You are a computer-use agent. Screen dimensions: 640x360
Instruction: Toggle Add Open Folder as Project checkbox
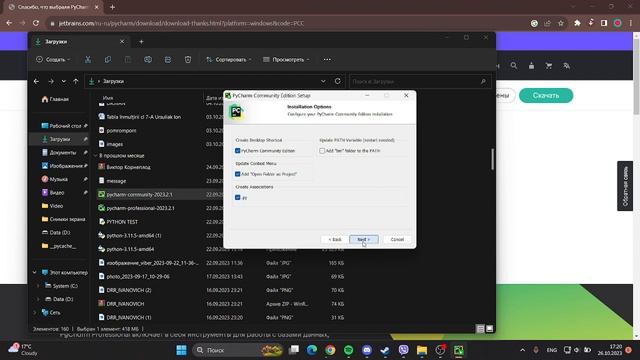click(x=238, y=174)
